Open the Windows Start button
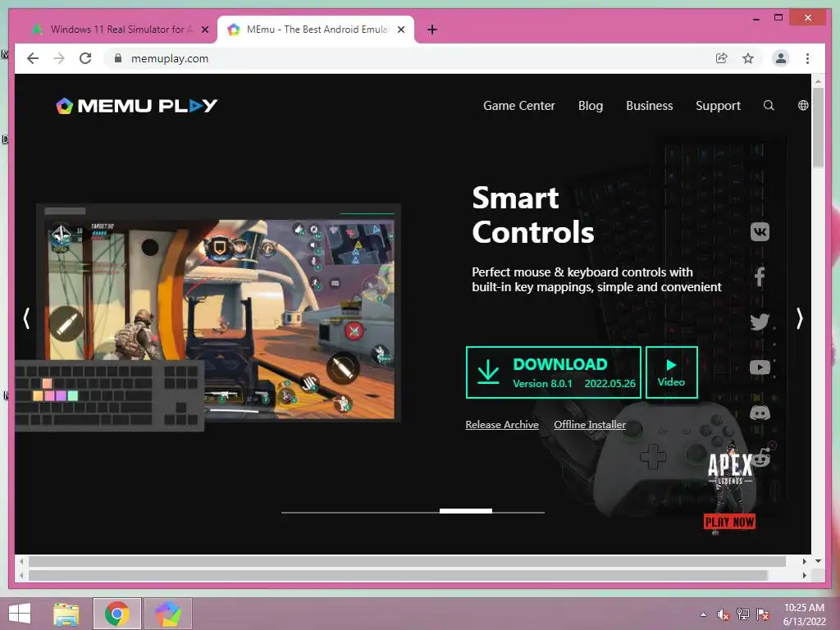 (x=20, y=614)
